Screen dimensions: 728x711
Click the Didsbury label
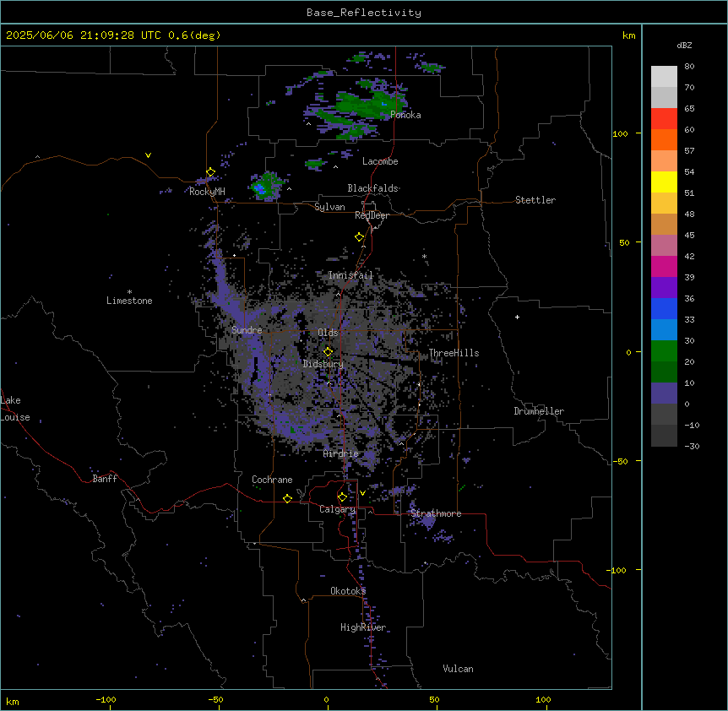323,364
